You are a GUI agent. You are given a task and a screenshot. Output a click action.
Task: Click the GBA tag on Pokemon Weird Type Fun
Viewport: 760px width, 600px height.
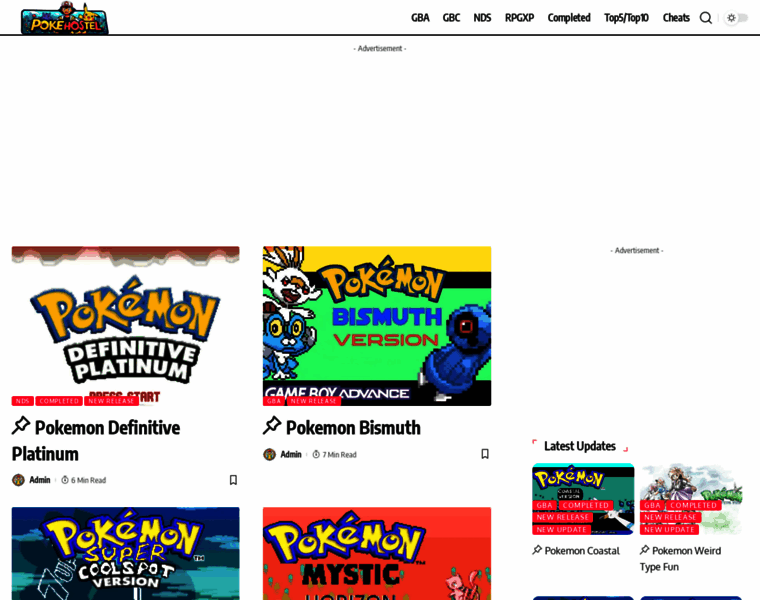[x=652, y=505]
